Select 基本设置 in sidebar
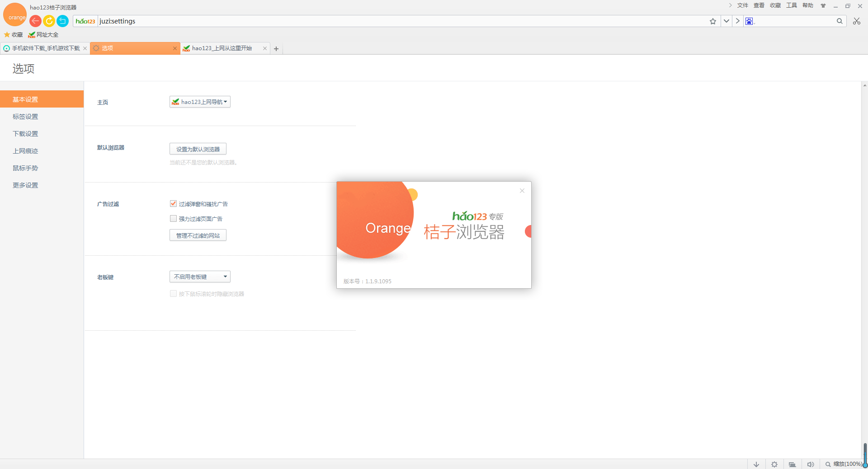Image resolution: width=868 pixels, height=469 pixels. tap(42, 99)
